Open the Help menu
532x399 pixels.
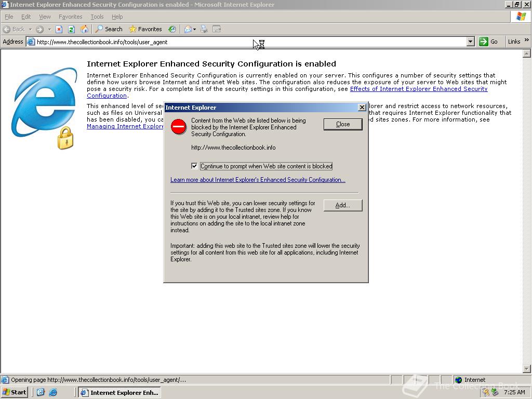pos(117,17)
